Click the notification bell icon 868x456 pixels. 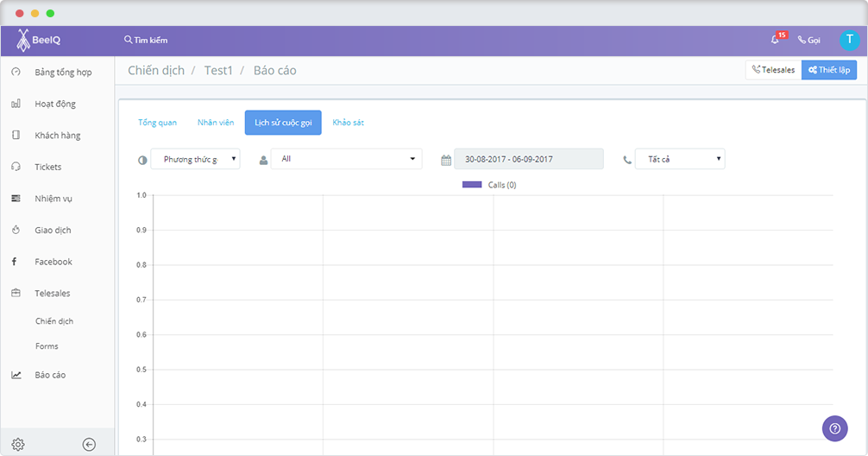(775, 40)
